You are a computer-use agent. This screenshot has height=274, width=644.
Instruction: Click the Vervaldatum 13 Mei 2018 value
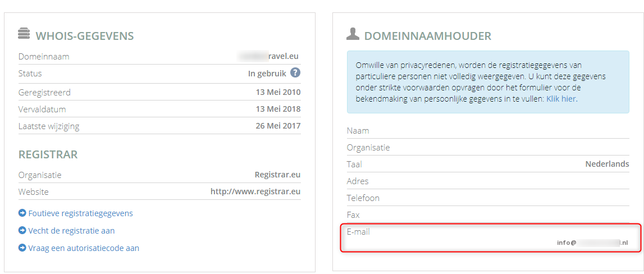(278, 109)
